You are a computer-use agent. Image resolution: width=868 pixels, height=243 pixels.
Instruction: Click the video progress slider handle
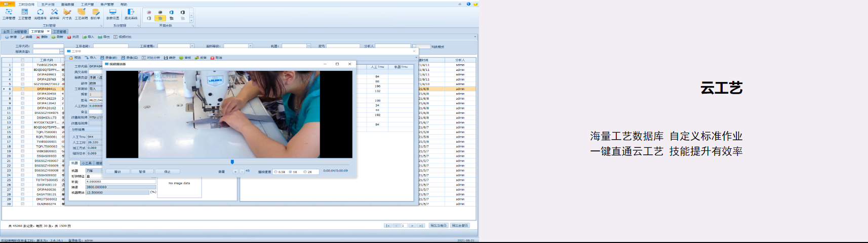point(232,162)
